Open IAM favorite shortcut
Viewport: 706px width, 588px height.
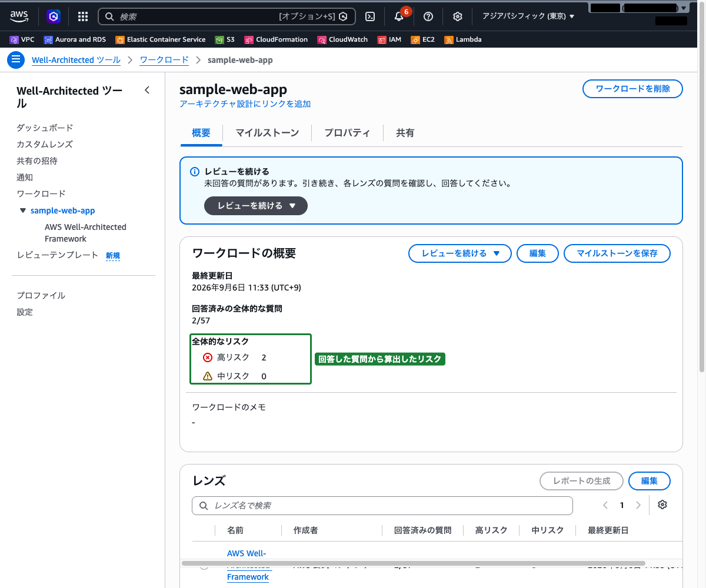tap(389, 39)
